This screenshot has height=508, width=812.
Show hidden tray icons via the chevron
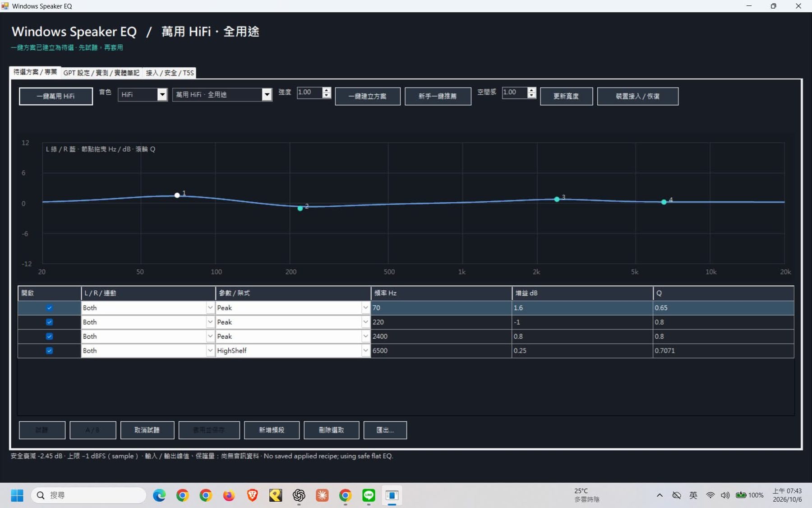[x=660, y=495]
